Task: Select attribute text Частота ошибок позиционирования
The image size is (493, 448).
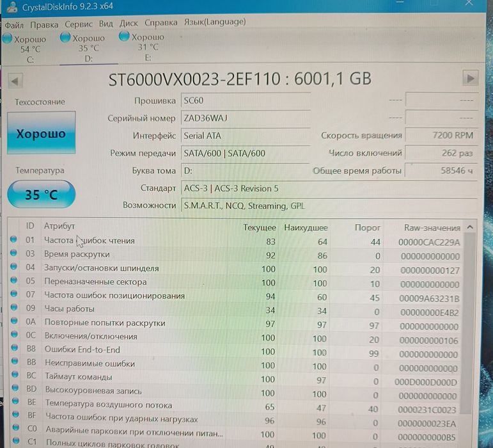Action: point(114,296)
